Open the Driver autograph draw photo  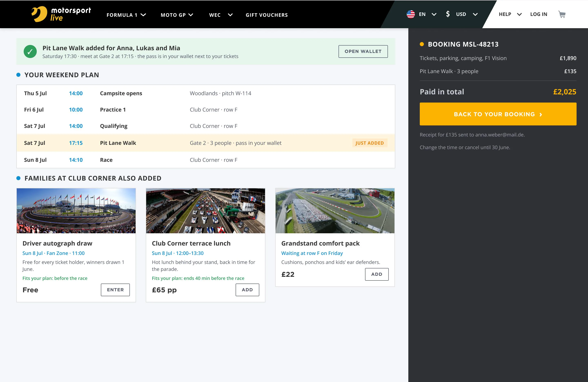76,211
